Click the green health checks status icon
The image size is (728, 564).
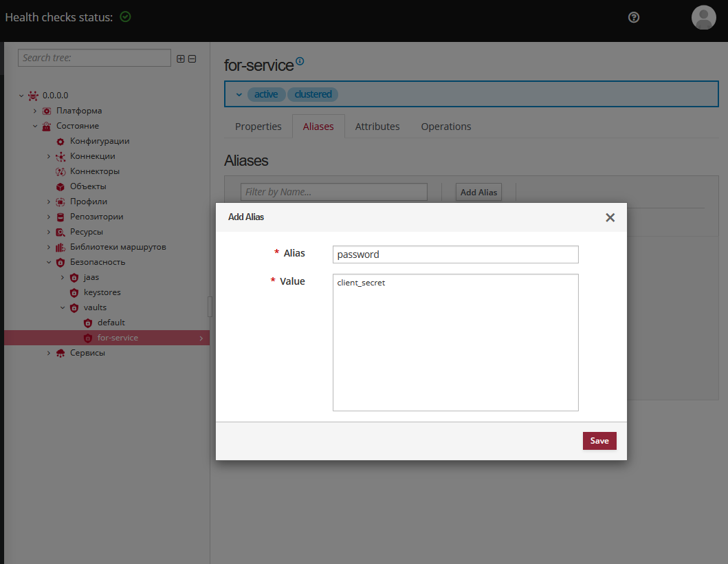[x=124, y=17]
